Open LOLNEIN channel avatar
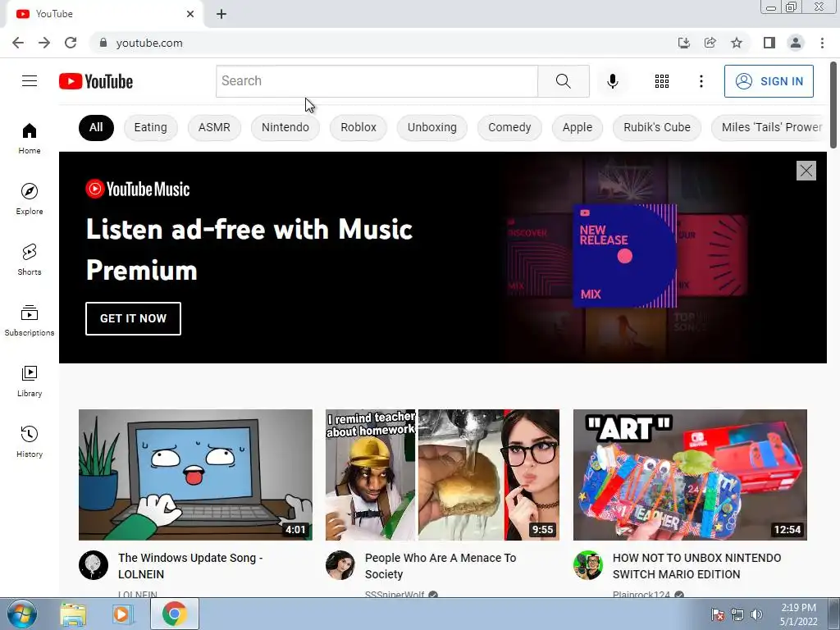This screenshot has width=840, height=630. point(94,565)
